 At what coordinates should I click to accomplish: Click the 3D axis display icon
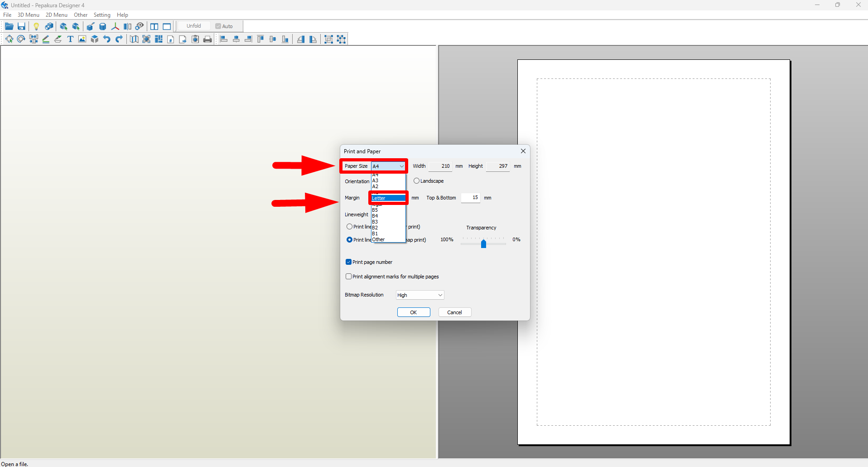[x=115, y=26]
